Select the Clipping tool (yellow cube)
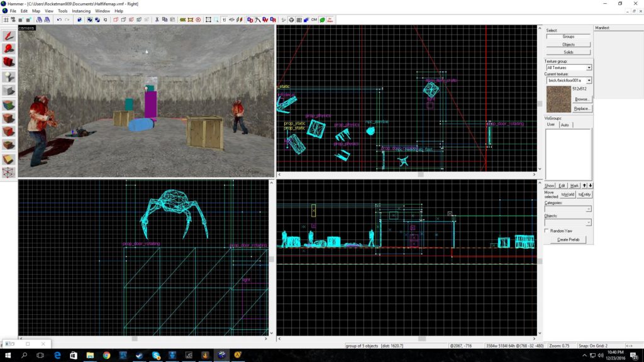This screenshot has width=644, height=362. [x=9, y=159]
